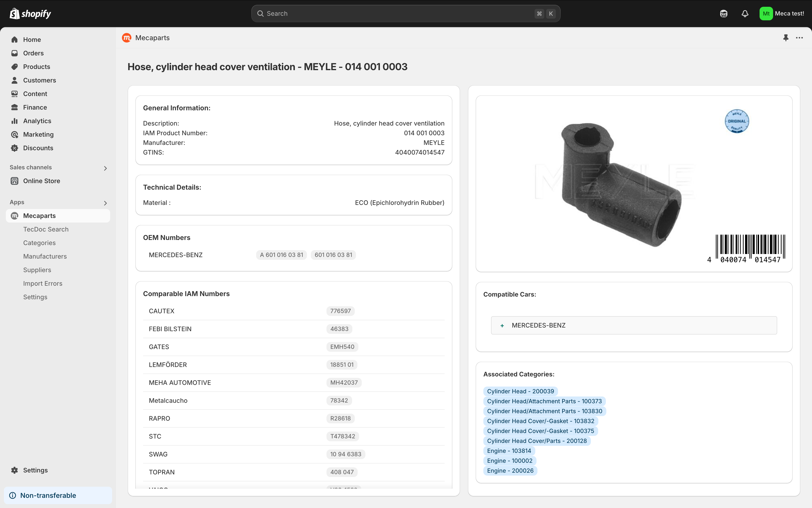Click the Shopify logo

30,14
